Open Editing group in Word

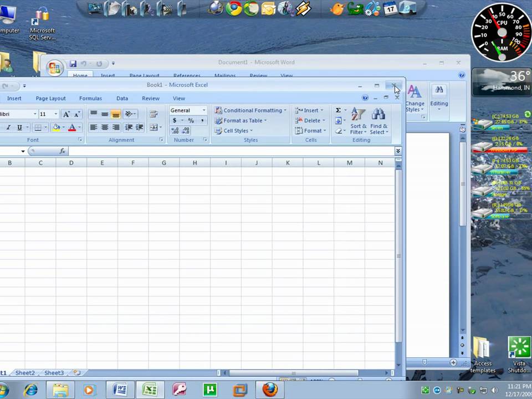click(439, 99)
